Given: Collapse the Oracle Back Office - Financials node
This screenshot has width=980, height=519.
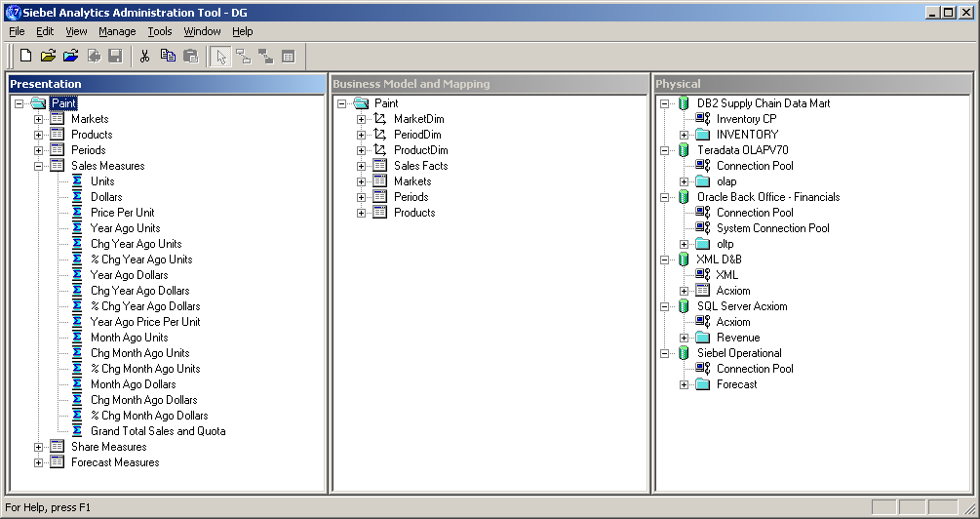Looking at the screenshot, I should [x=664, y=198].
